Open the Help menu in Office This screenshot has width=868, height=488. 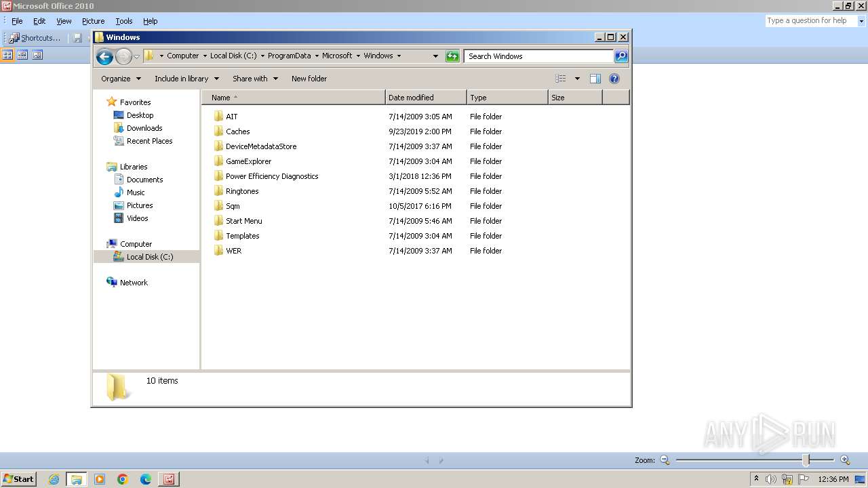tap(151, 21)
